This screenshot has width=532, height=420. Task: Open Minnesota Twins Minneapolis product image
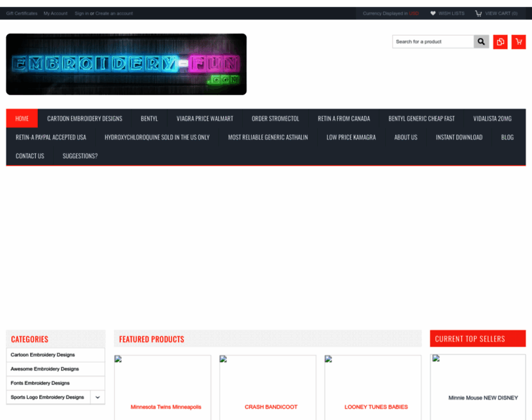(118, 359)
